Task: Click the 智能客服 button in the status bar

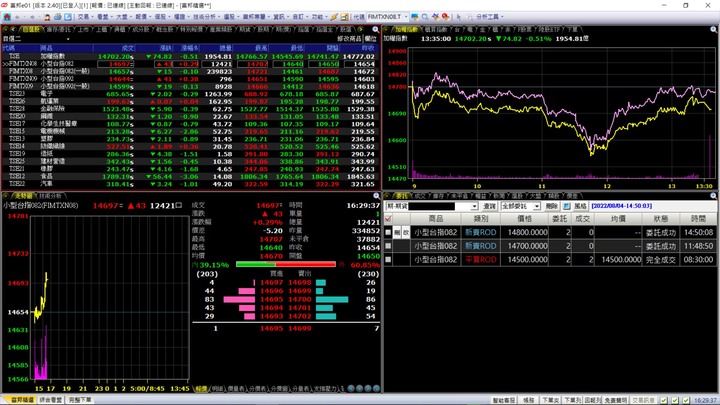Action: [x=504, y=400]
